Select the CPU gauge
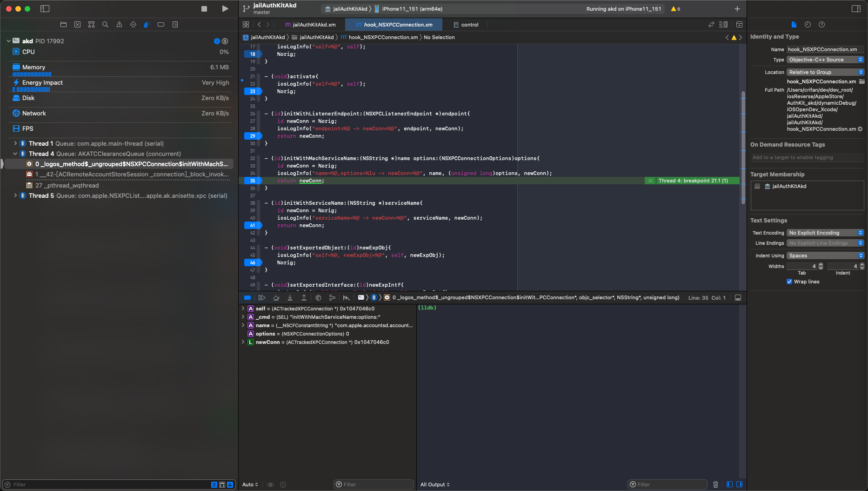This screenshot has height=491, width=868. [x=120, y=52]
